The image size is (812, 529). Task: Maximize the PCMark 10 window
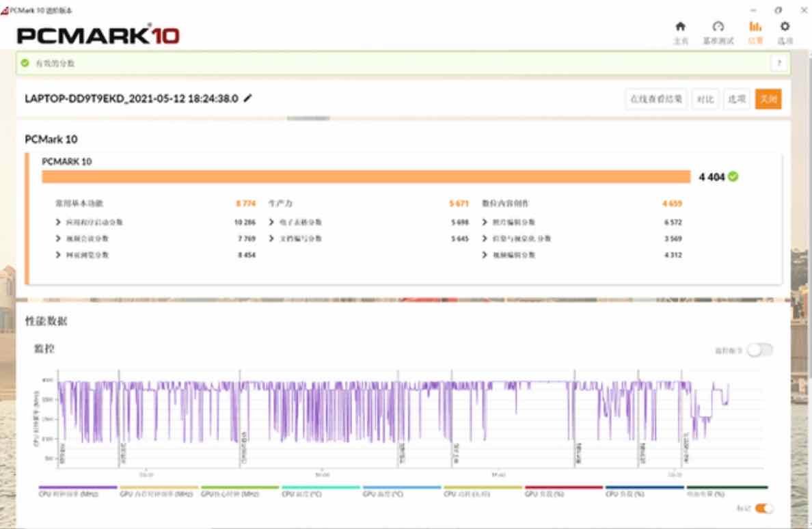click(779, 10)
